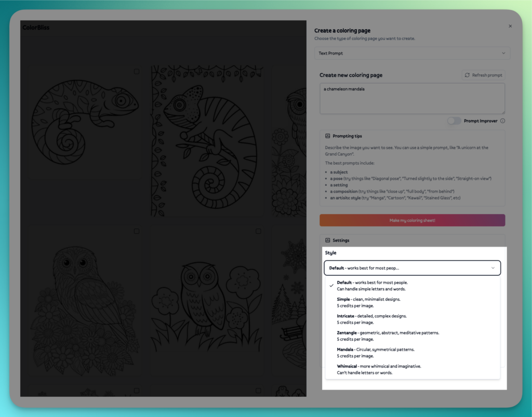The width and height of the screenshot is (532, 417).
Task: Click the Prompt Improver info icon
Action: [502, 121]
